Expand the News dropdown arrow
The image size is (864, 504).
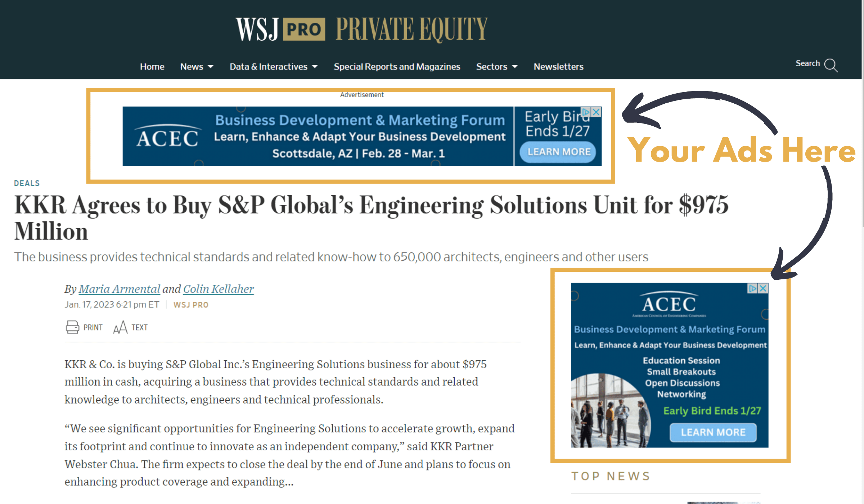(211, 67)
